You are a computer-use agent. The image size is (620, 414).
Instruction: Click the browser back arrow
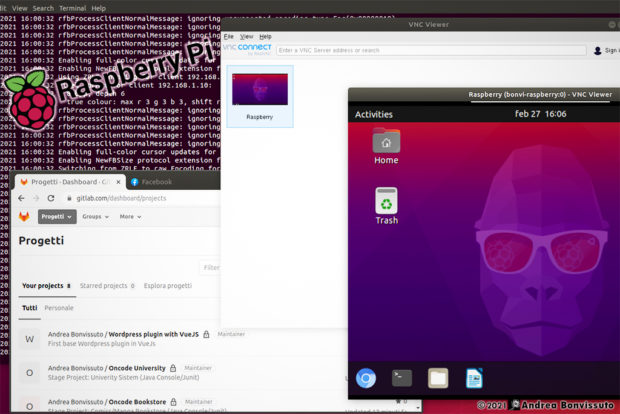(x=21, y=198)
